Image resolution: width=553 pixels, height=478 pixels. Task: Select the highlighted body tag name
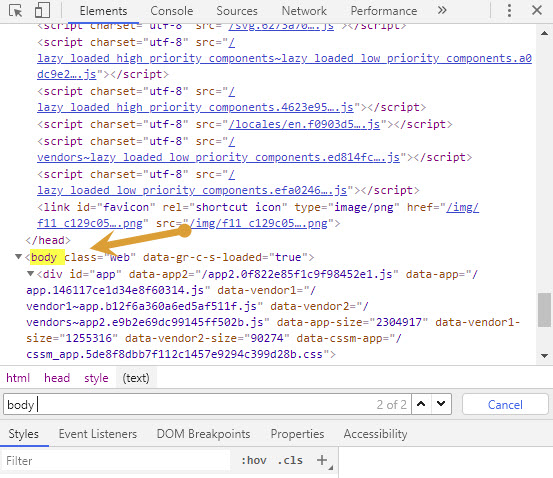coord(44,257)
